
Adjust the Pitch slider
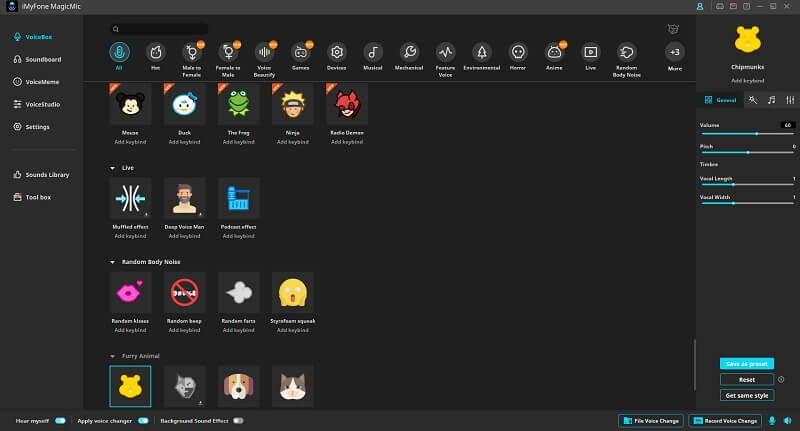point(747,152)
